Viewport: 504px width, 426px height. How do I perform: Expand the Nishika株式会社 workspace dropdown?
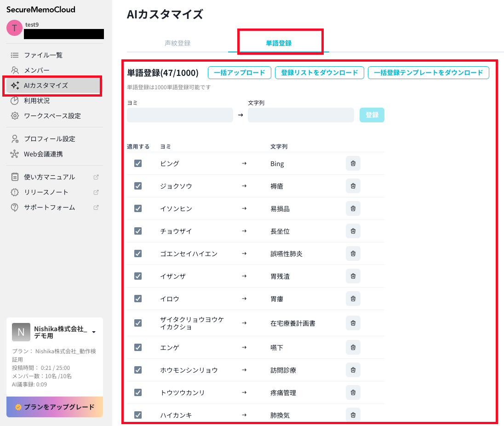click(94, 332)
